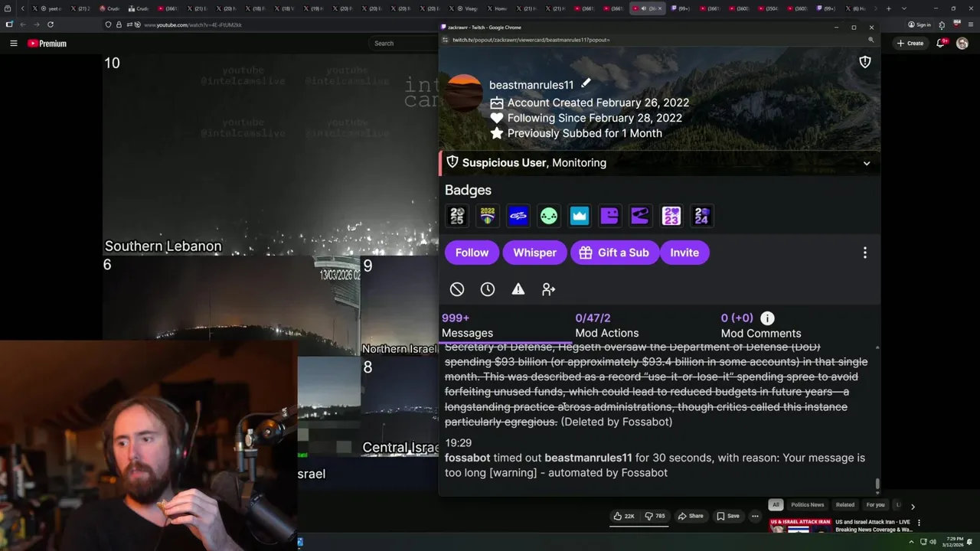Select the Related filter chip
Image resolution: width=980 pixels, height=551 pixels.
845,505
